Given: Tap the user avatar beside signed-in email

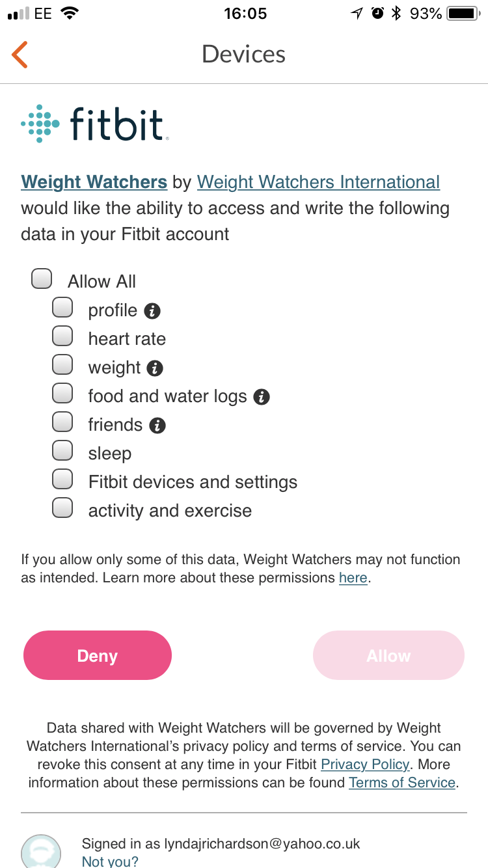Looking at the screenshot, I should pyautogui.click(x=41, y=851).
